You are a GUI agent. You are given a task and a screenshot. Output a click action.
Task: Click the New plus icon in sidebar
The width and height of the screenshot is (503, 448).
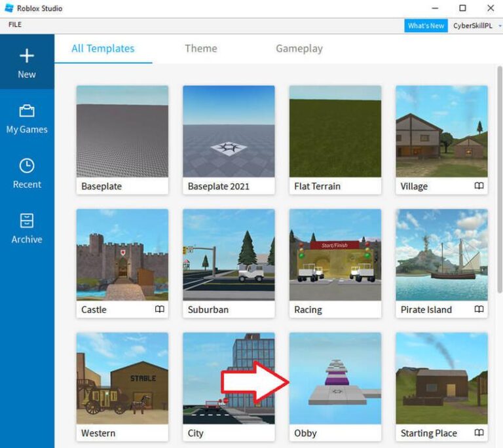[27, 56]
